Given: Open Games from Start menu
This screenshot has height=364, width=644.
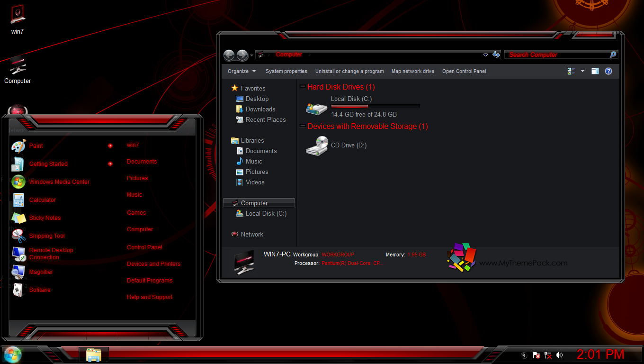Looking at the screenshot, I should [x=136, y=213].
